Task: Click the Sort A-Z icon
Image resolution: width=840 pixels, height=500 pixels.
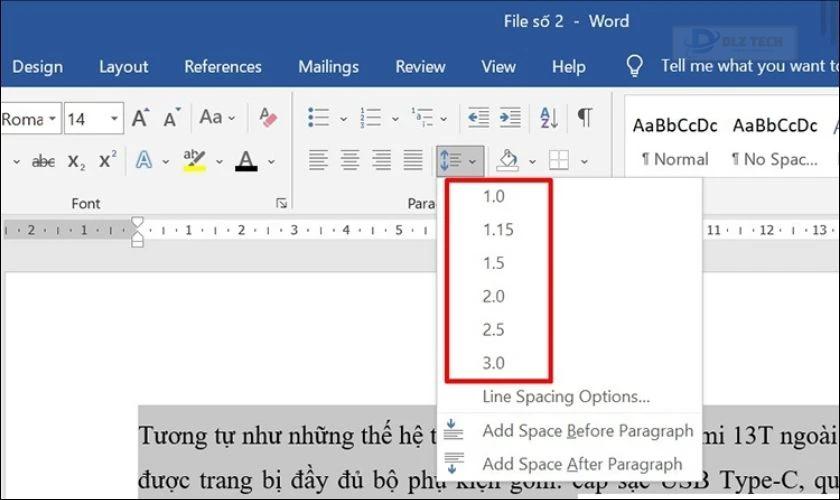Action: [549, 117]
